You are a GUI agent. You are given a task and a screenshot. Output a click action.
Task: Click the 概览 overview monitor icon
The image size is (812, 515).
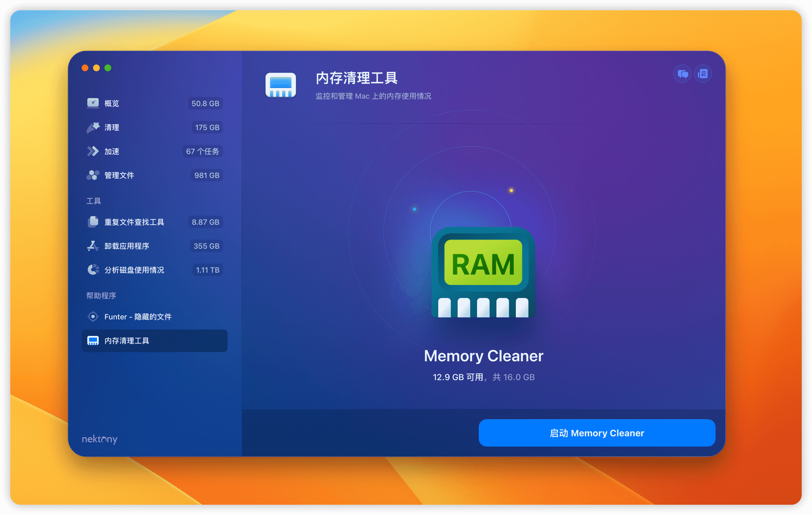[x=93, y=103]
